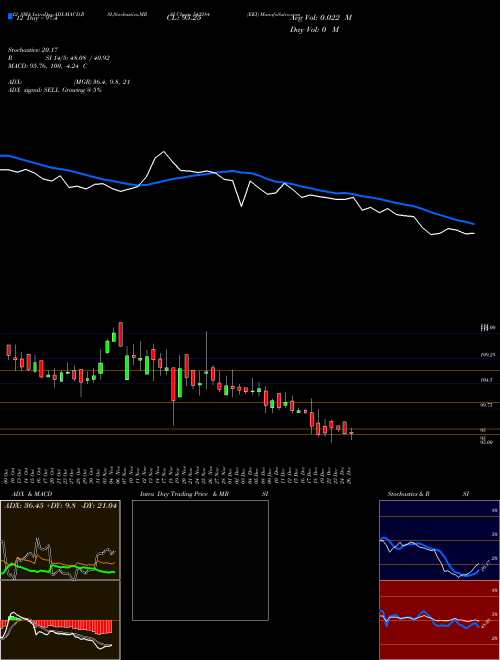The width and height of the screenshot is (500, 660).
Task: Click the Day Vol: 0 M text
Action: tap(314, 30)
